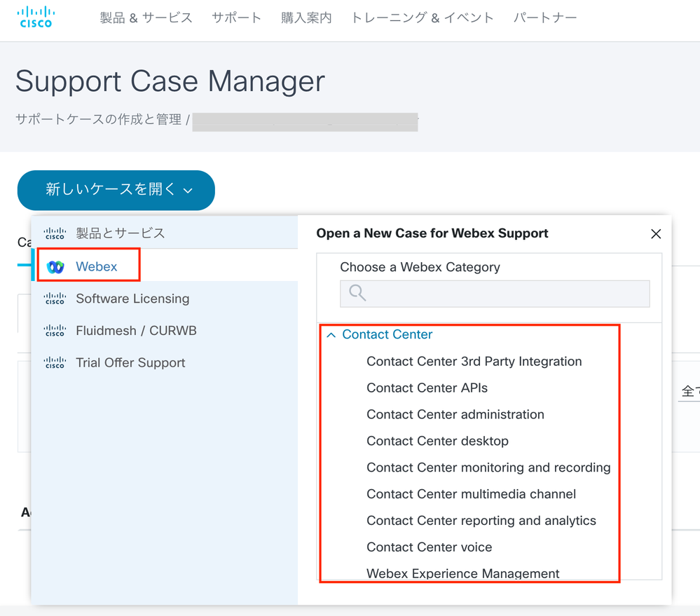Choose Contact Center administration
This screenshot has height=616, width=700.
click(x=455, y=414)
